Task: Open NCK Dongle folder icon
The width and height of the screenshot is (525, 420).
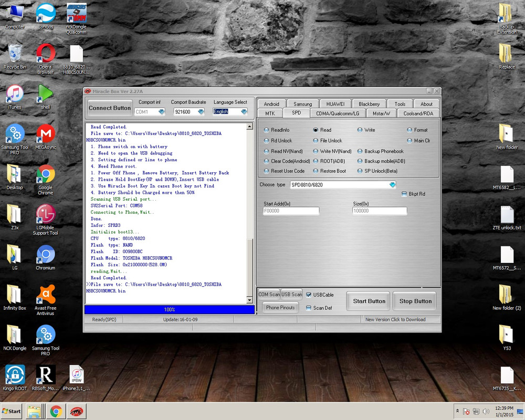Action: [x=15, y=338]
